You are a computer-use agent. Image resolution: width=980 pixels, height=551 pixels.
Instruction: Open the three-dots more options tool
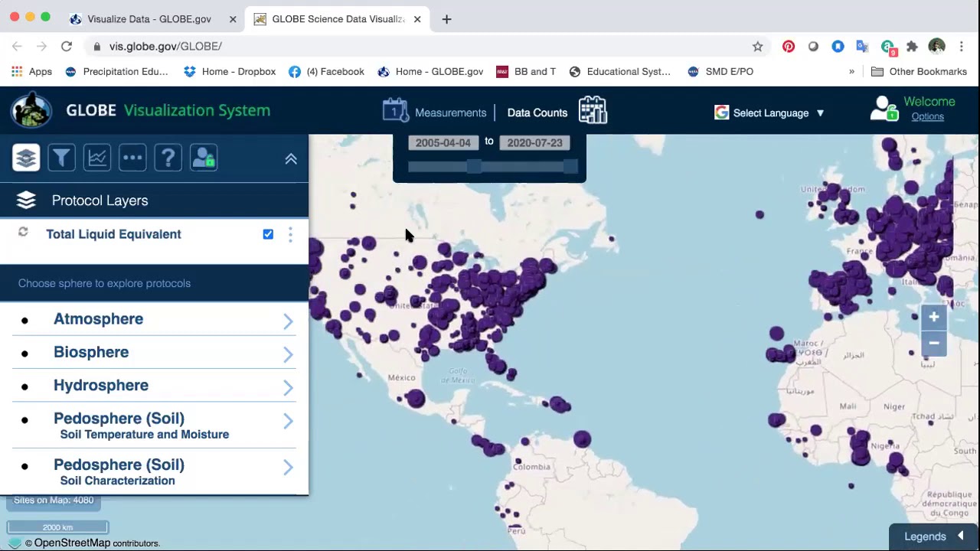(132, 158)
